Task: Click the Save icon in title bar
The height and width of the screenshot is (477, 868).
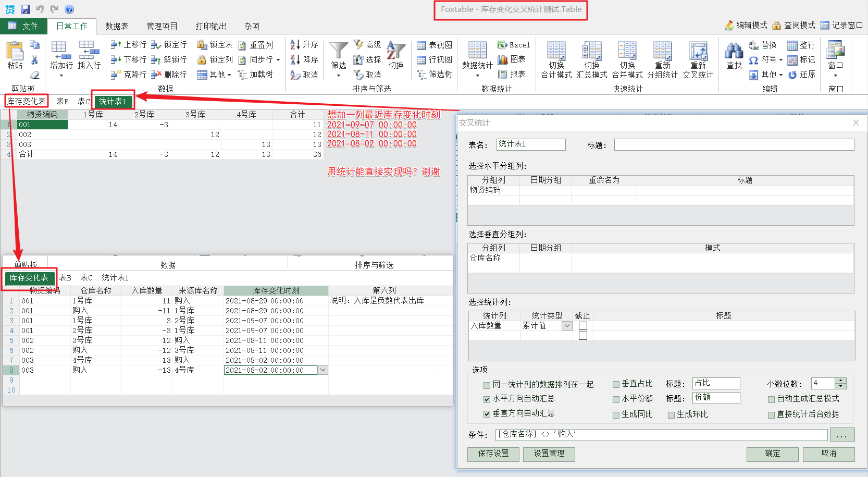Action: (26, 9)
